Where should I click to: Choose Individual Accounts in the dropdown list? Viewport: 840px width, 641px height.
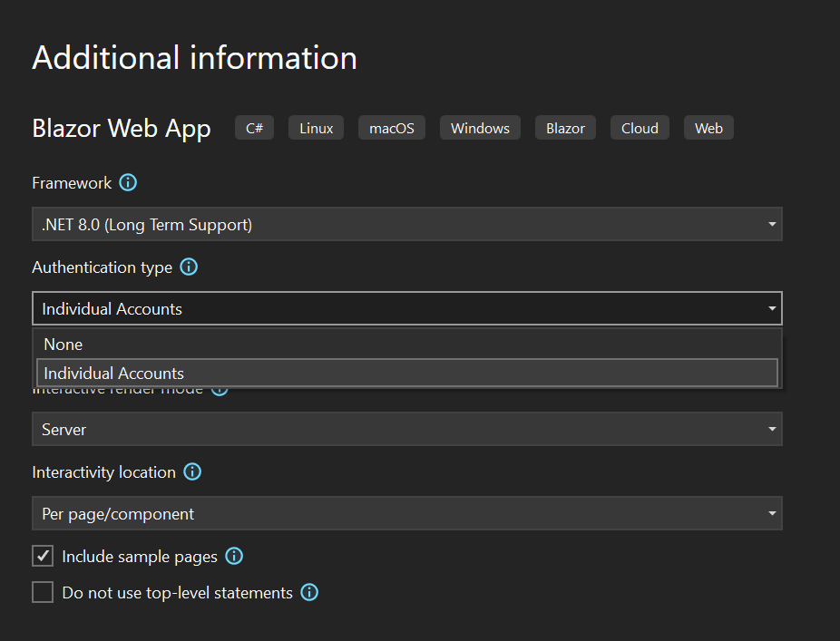point(407,373)
